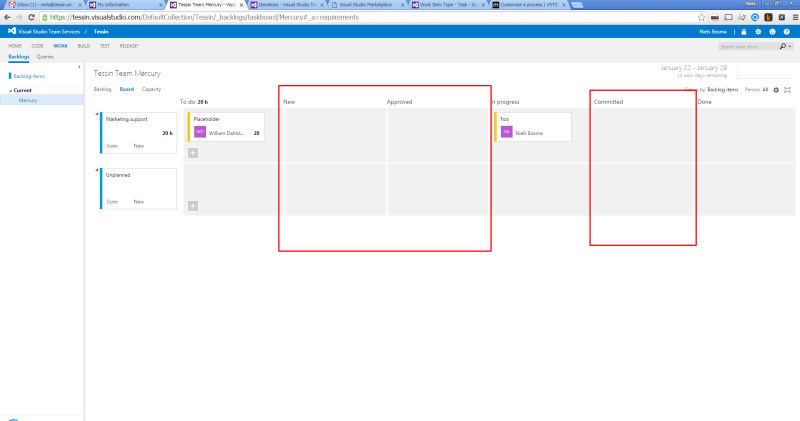Screen dimensions: 800x421
Task: Close the Tessin Team Mercury browser tab
Action: coord(241,5)
